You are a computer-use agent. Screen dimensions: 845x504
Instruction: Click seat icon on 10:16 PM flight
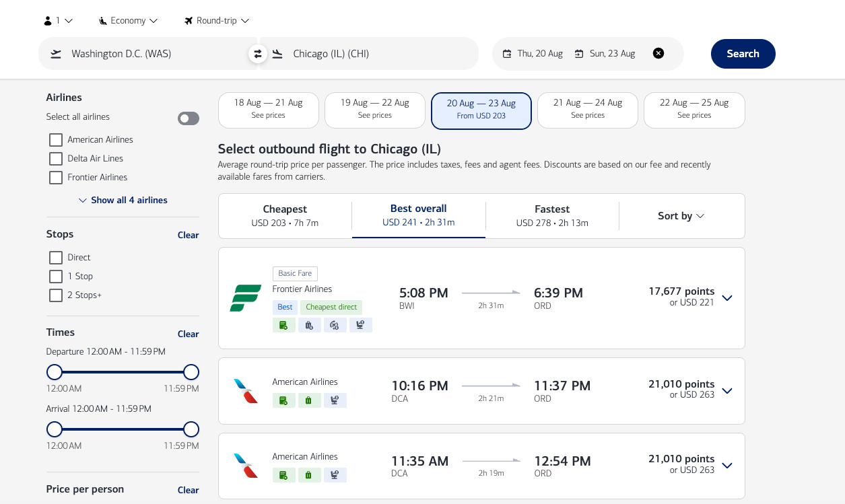coord(335,400)
